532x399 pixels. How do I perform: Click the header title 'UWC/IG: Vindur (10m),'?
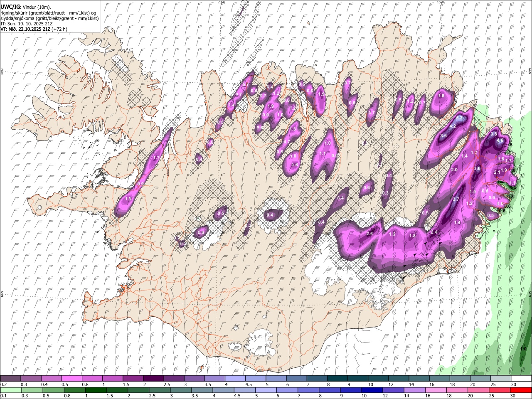tap(26, 7)
